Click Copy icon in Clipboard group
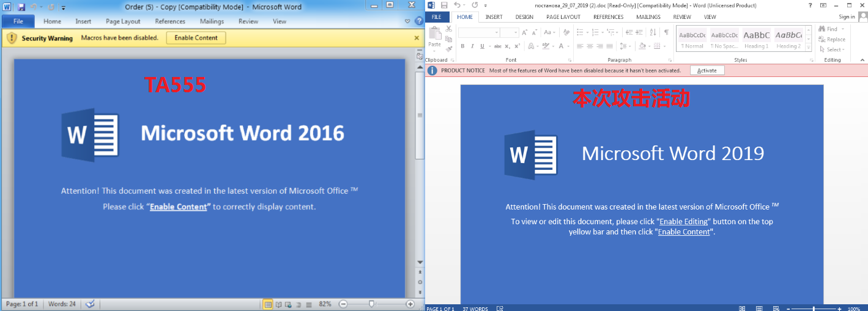 point(449,38)
